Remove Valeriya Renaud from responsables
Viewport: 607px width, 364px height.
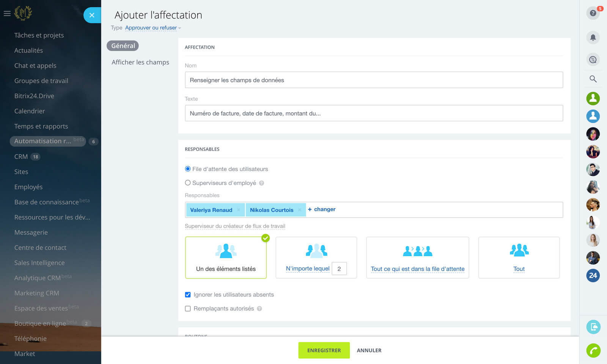pos(239,210)
